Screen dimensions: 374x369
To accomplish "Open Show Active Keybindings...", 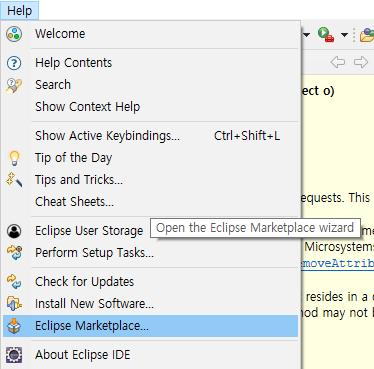I will (150, 136).
